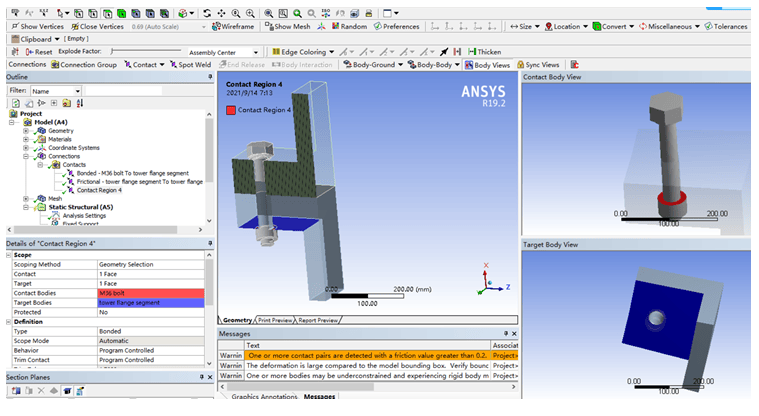Expand the Geometry tree node
This screenshot has height=416, width=759.
[27, 130]
